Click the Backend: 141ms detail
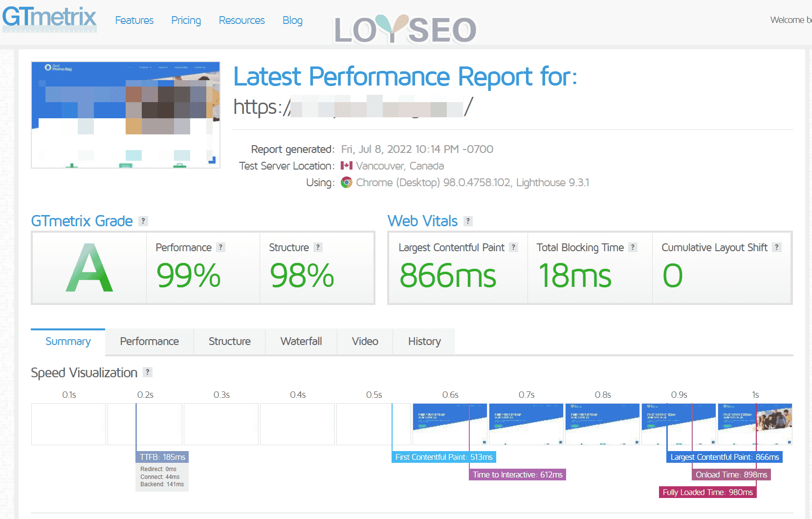The height and width of the screenshot is (519, 812). (162, 484)
